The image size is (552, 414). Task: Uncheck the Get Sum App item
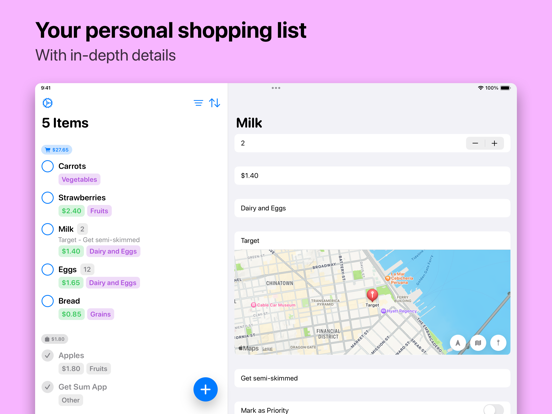coord(48,387)
